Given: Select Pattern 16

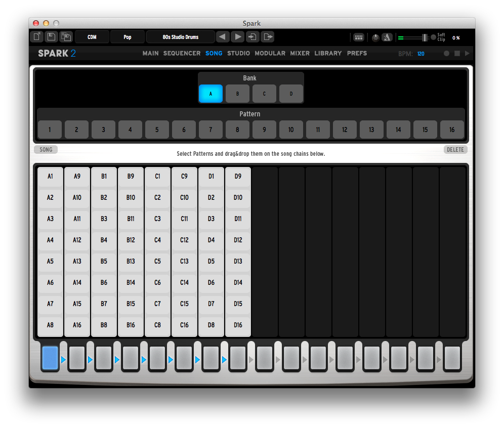Looking at the screenshot, I should click(452, 130).
